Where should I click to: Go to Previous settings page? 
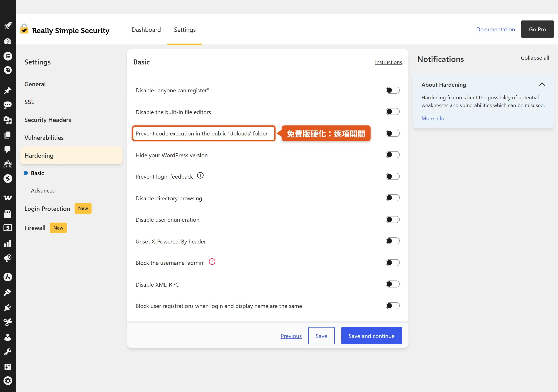tap(291, 336)
